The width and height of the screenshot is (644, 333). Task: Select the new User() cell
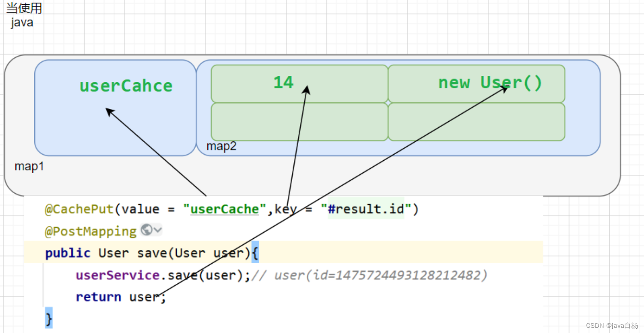(476, 84)
